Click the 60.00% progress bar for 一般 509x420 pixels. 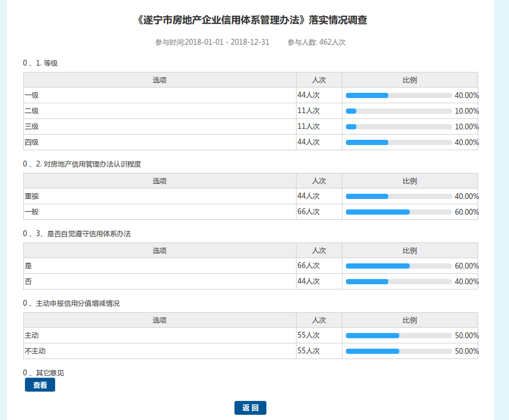[x=398, y=212]
